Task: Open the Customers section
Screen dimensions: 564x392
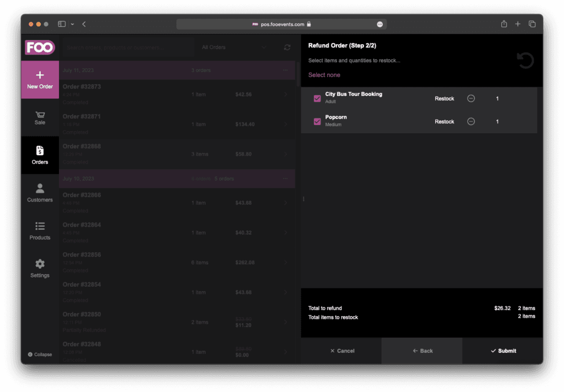Action: coord(40,193)
